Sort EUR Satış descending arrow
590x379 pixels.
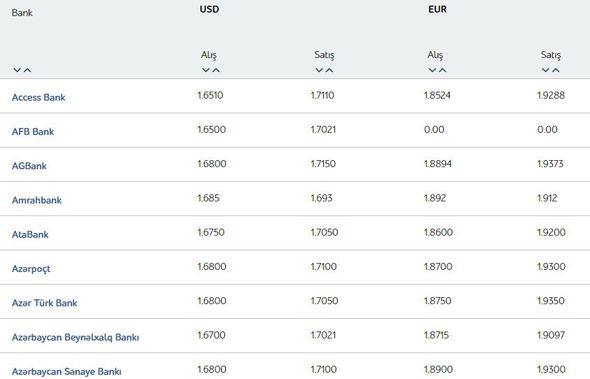click(546, 70)
